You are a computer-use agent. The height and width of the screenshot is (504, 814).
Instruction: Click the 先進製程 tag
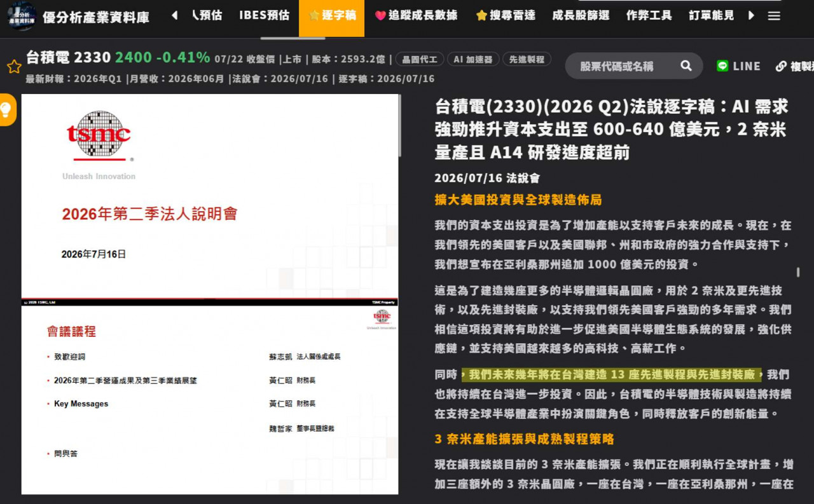click(527, 59)
